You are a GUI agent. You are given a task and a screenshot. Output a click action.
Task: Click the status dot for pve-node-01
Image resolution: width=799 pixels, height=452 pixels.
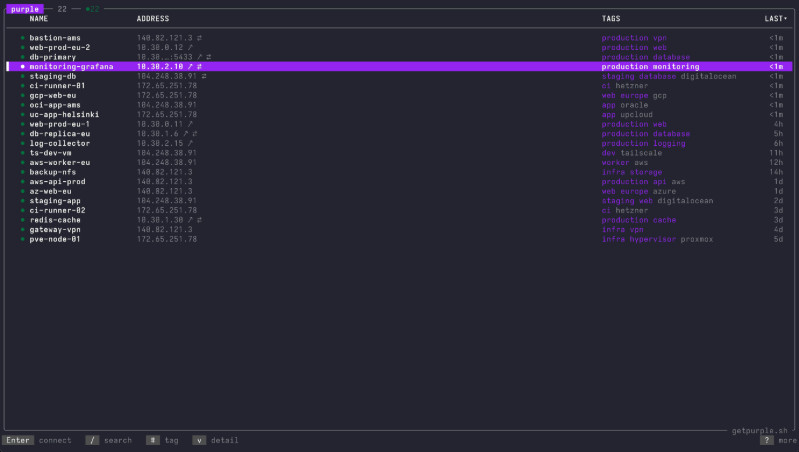pos(22,239)
